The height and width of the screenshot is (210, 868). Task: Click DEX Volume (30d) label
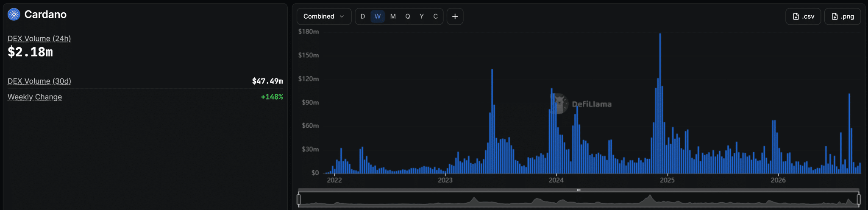[39, 81]
